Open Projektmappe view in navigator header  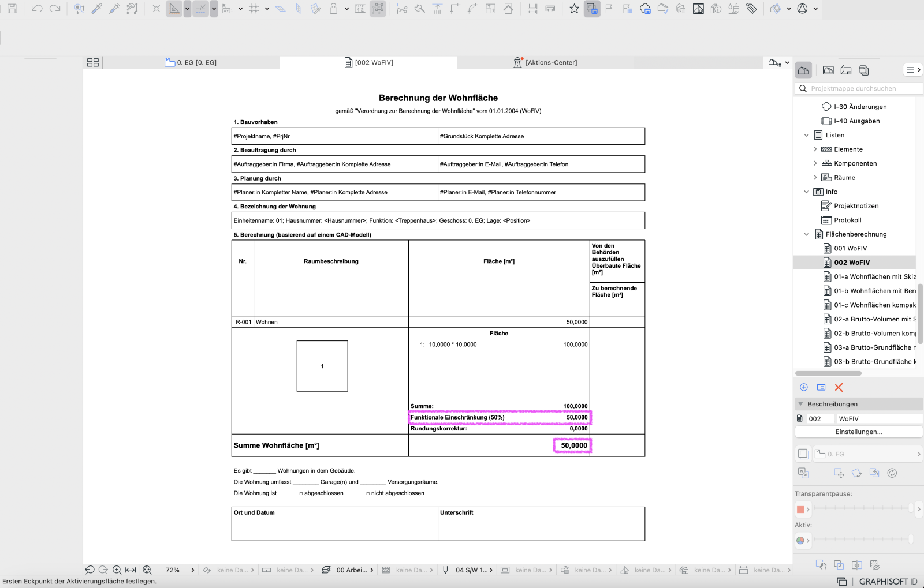(803, 70)
